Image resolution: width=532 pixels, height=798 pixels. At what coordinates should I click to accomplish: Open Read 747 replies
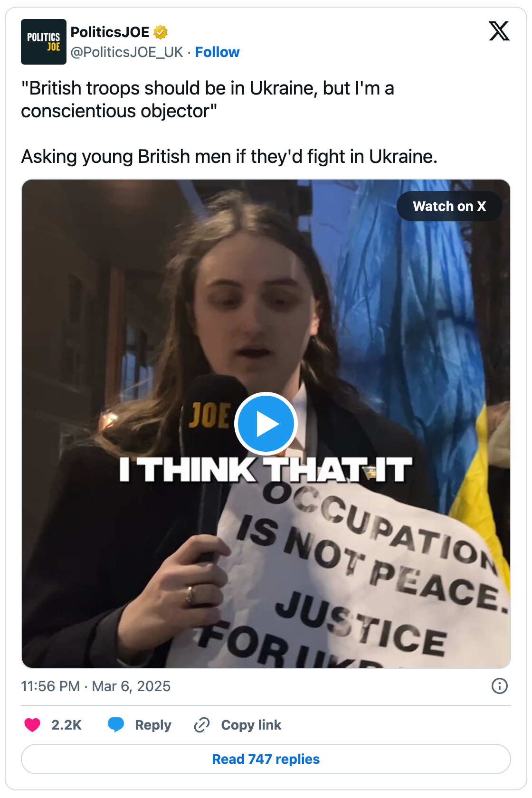tap(266, 759)
